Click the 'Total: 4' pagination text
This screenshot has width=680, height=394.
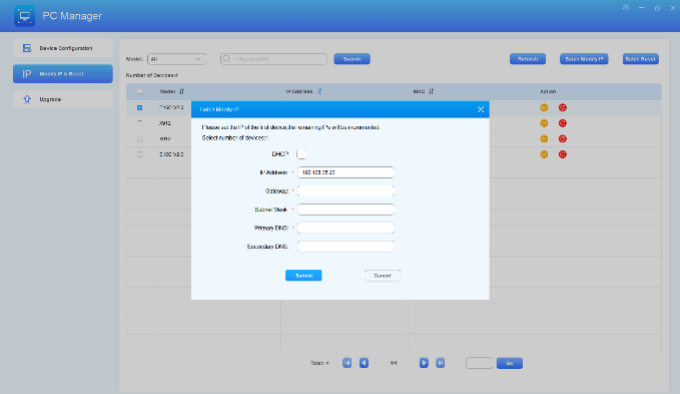point(320,363)
